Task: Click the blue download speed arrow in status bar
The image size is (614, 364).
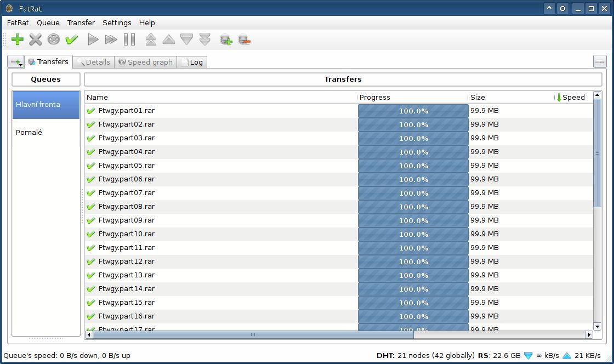Action: point(528,355)
